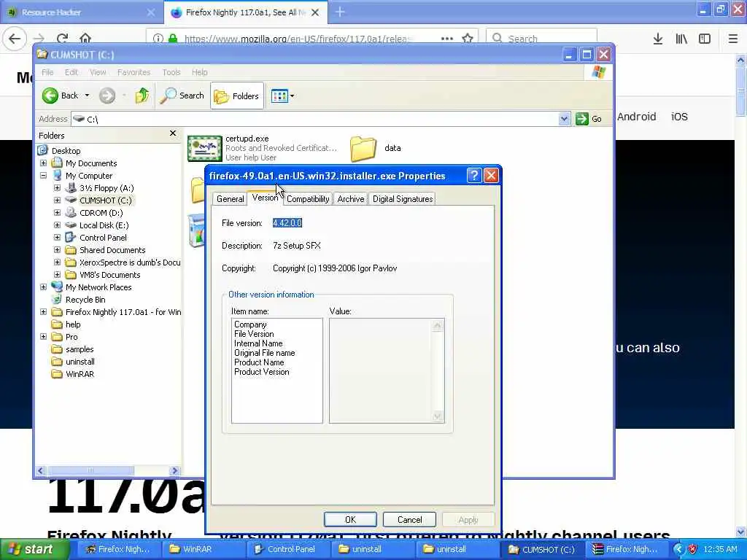Open Firefox library icon
This screenshot has height=560, width=747.
tap(681, 39)
